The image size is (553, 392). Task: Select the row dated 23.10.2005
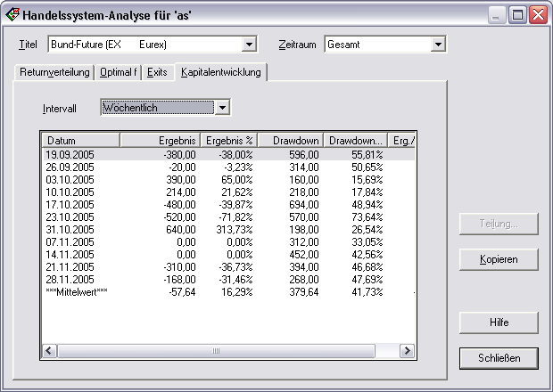pos(228,217)
